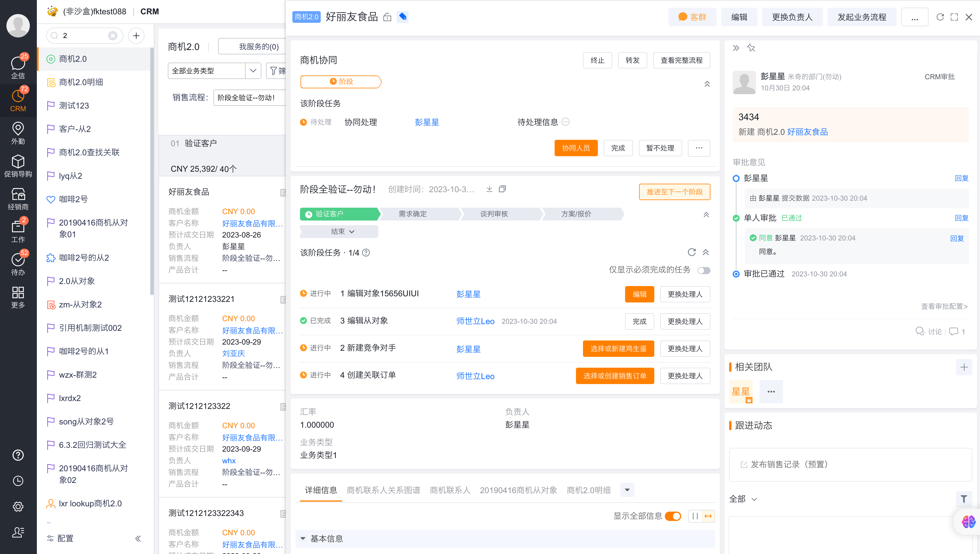Click 更换负责人 button
Screen dimensions: 980x554
point(792,17)
